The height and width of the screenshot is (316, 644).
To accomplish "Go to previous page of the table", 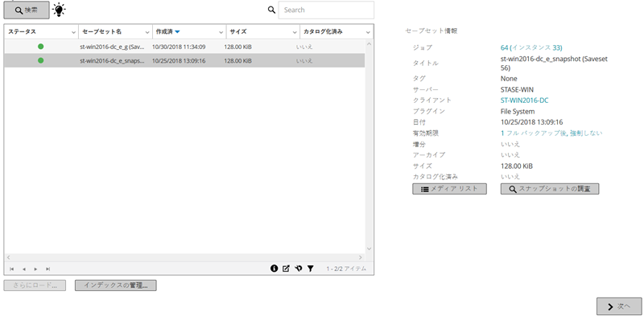I will point(24,269).
